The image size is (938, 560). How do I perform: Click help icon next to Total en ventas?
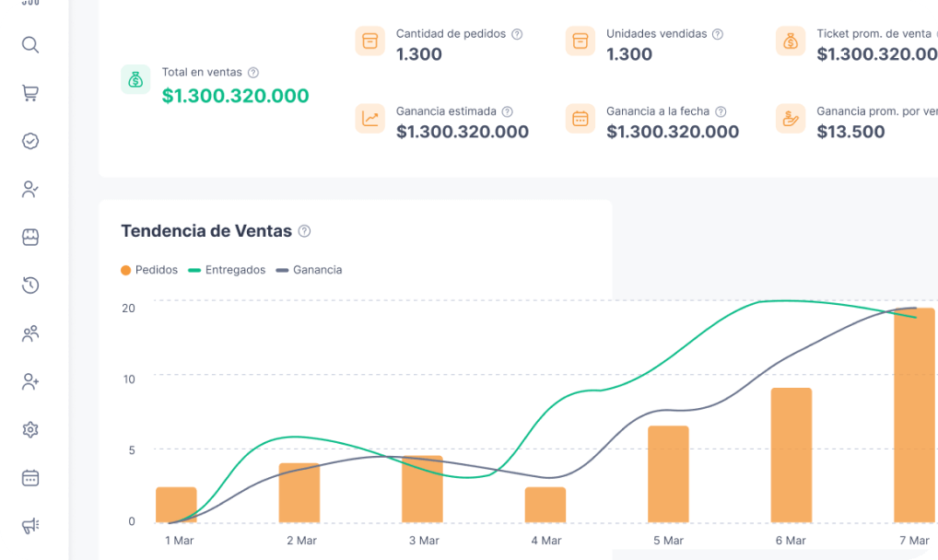253,73
